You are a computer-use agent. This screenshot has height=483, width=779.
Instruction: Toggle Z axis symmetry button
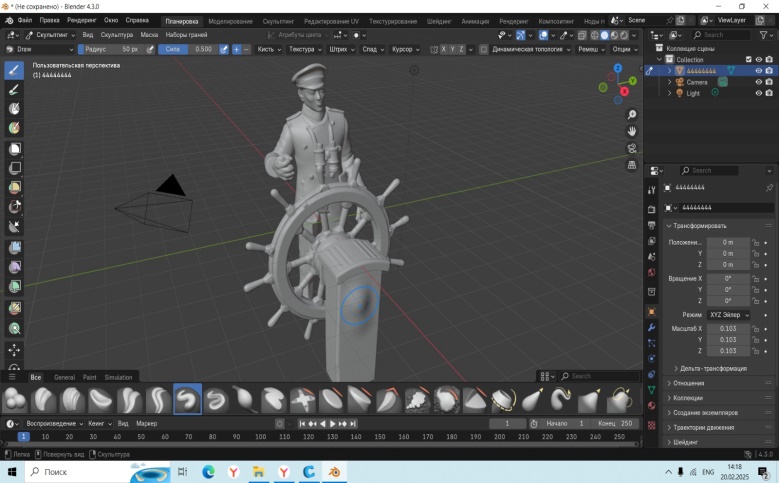(x=461, y=49)
